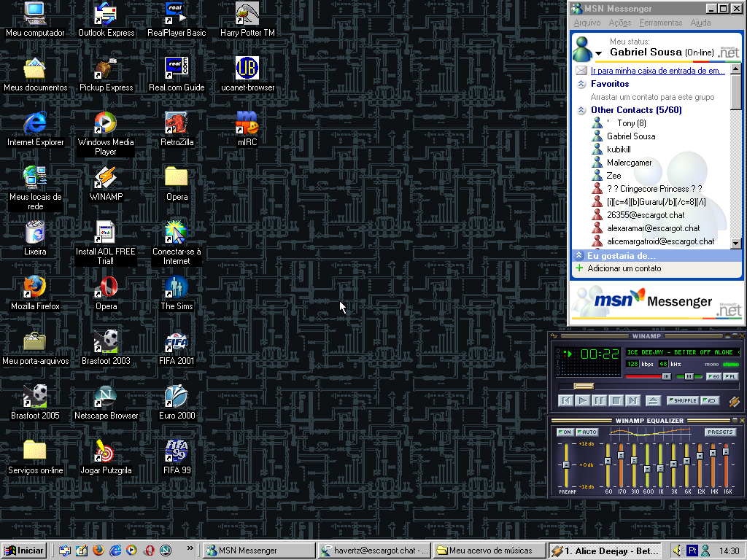Pause the track in Winamp
This screenshot has width=747, height=560.
click(599, 400)
